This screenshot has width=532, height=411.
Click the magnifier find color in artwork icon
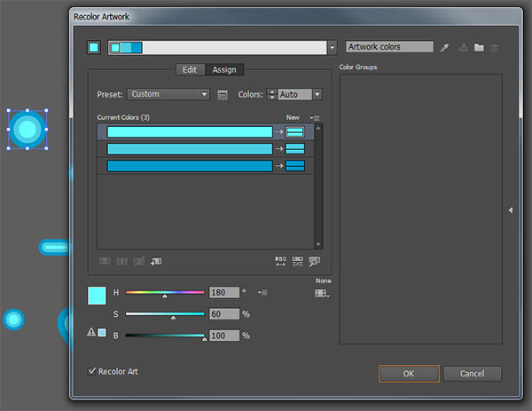(x=313, y=261)
